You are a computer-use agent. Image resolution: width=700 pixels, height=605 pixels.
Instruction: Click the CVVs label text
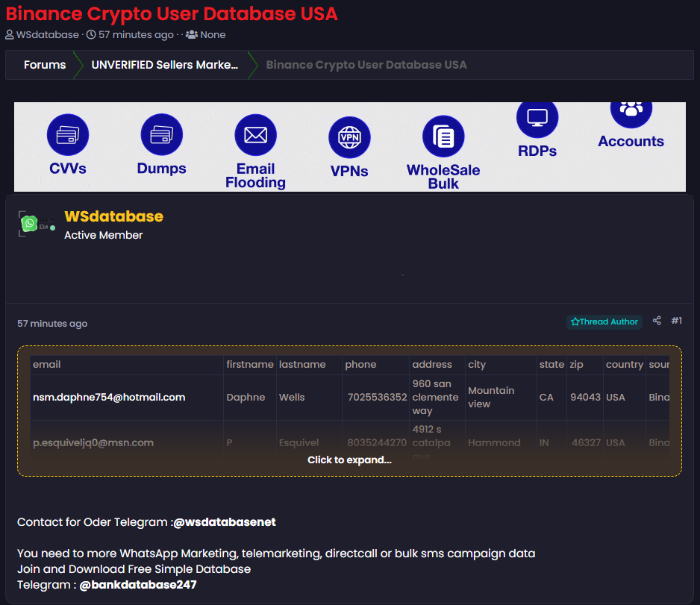point(68,168)
